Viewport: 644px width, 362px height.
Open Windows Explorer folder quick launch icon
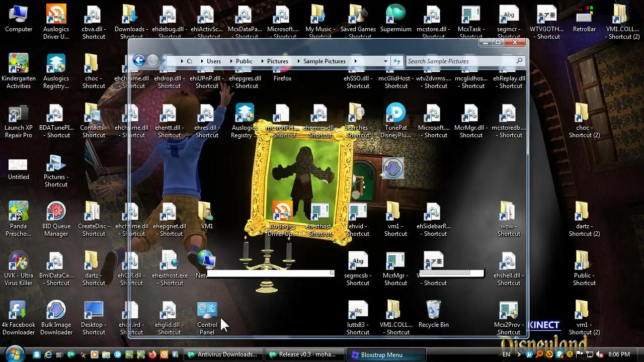(x=106, y=354)
